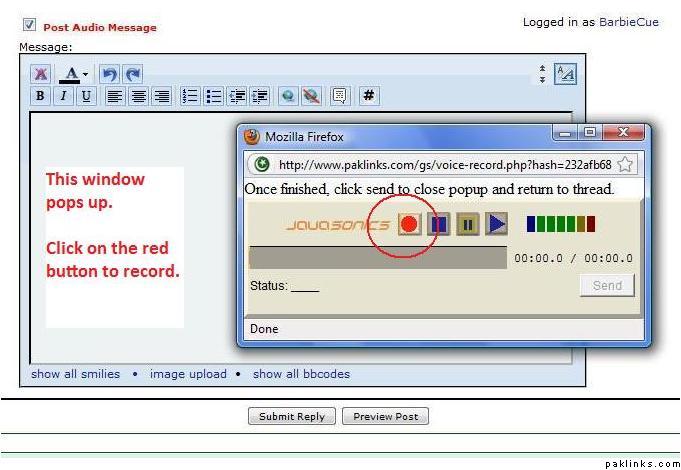
Task: Click the undo arrow icon
Action: click(109, 74)
